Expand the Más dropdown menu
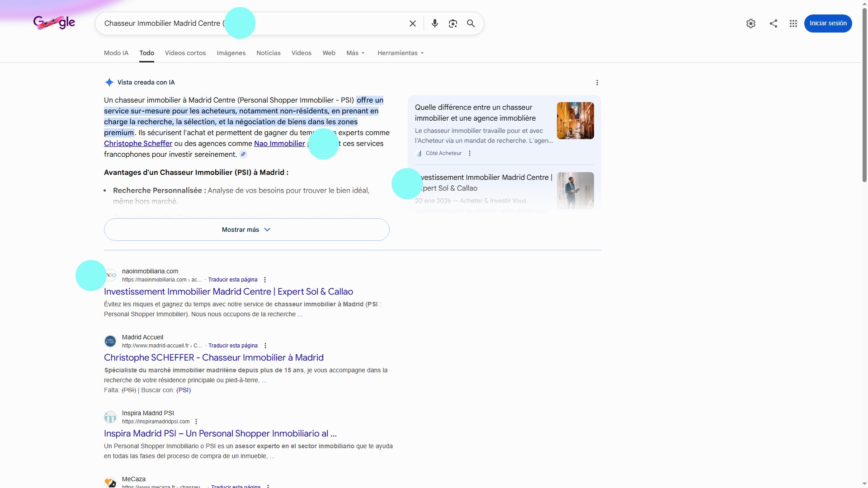This screenshot has width=868, height=488. 355,53
